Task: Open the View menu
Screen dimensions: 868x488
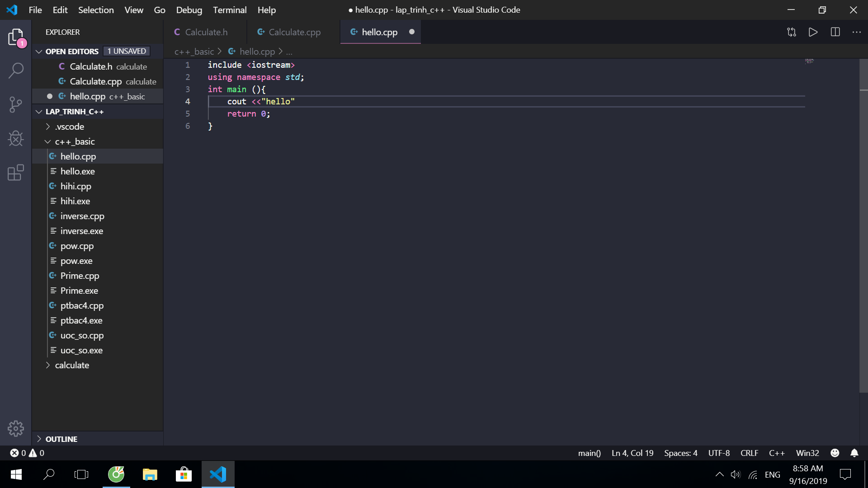Action: (x=134, y=10)
